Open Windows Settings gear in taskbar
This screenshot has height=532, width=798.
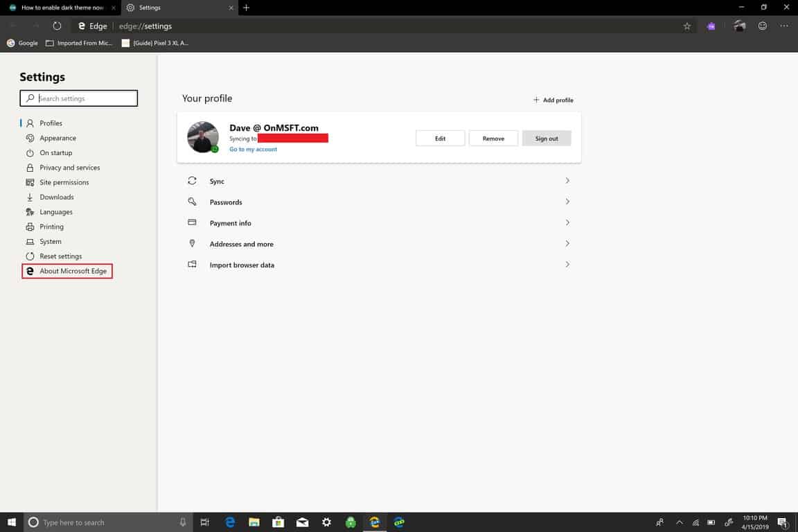(x=326, y=522)
